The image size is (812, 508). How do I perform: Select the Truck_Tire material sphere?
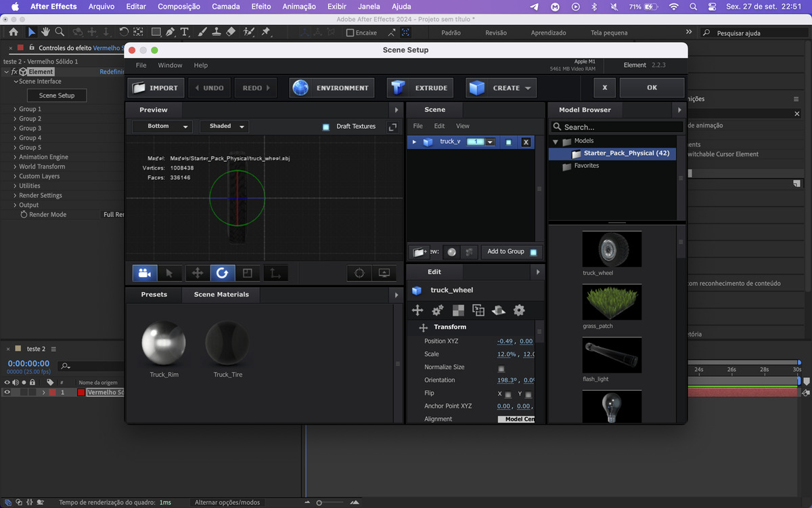click(x=227, y=344)
